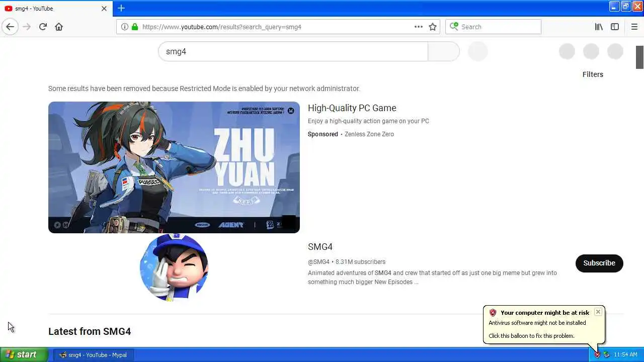644x362 pixels.
Task: Subscribe to the SMG4 channel
Action: click(x=599, y=263)
